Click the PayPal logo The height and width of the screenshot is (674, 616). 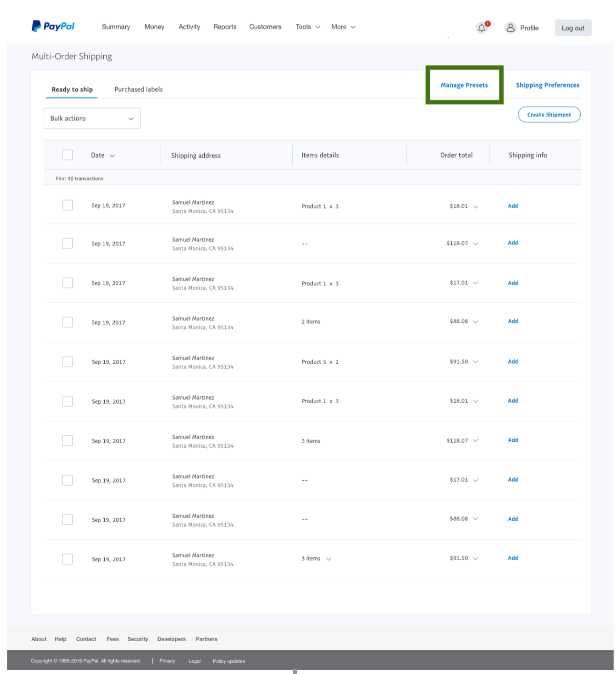click(53, 26)
